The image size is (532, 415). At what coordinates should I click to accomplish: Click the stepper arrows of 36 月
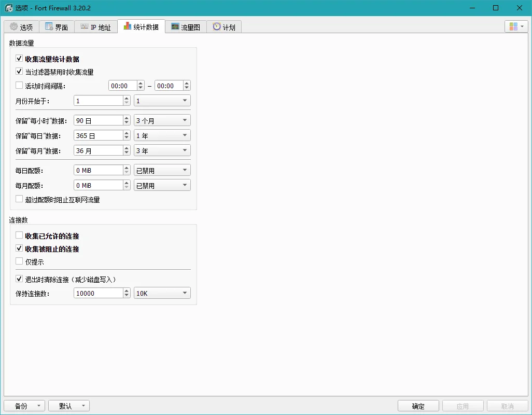click(x=127, y=150)
